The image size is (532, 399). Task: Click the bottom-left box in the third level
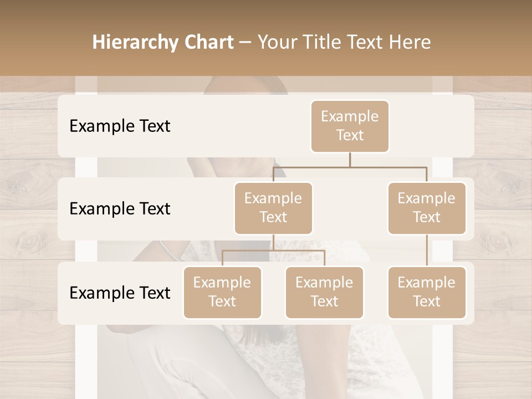(222, 292)
